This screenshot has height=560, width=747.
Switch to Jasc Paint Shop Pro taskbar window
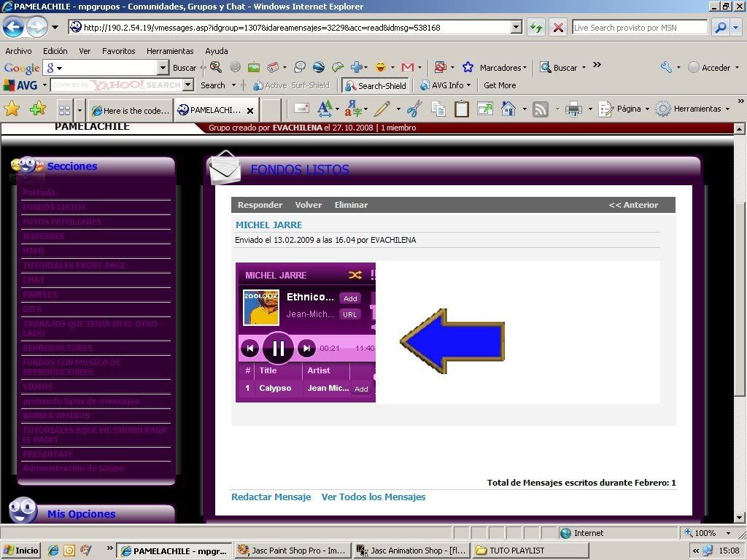click(293, 551)
